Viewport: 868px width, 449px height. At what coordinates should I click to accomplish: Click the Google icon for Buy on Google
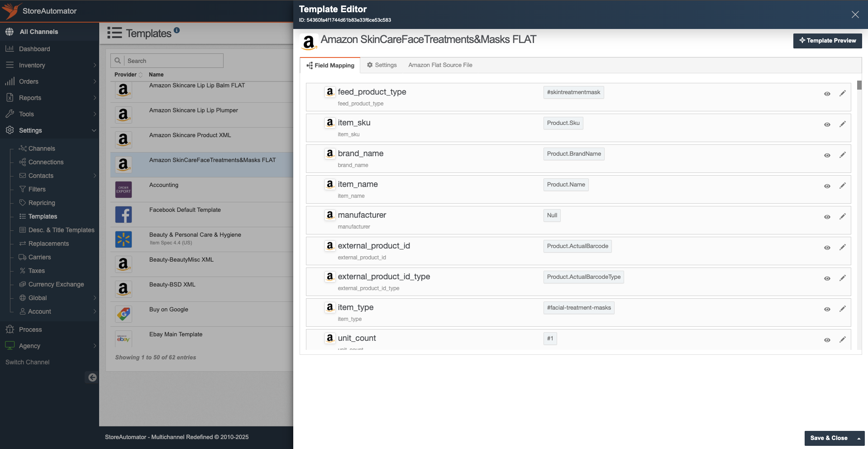[123, 314]
